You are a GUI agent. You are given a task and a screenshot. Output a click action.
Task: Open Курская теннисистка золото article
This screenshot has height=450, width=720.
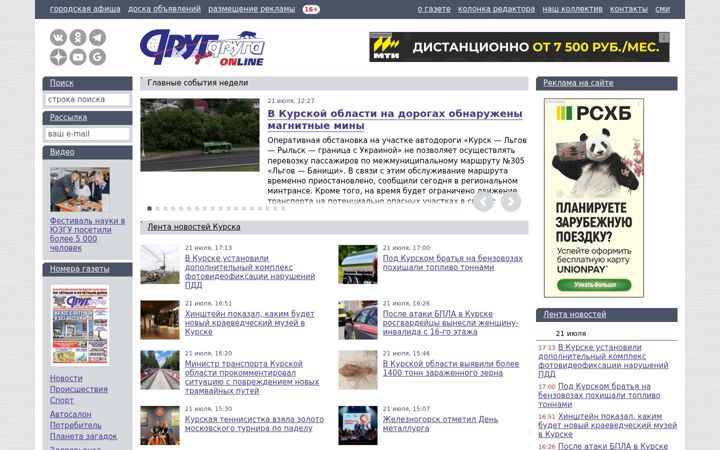[x=254, y=423]
